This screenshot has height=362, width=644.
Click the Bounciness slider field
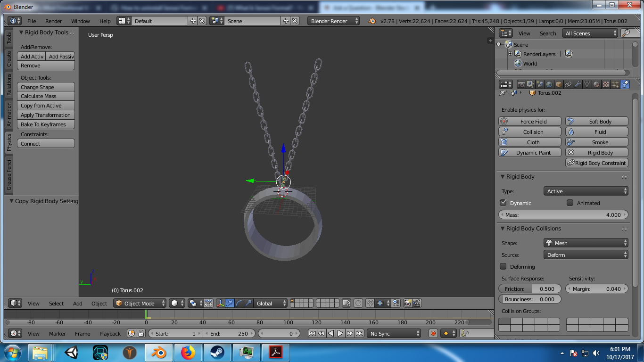[530, 299]
